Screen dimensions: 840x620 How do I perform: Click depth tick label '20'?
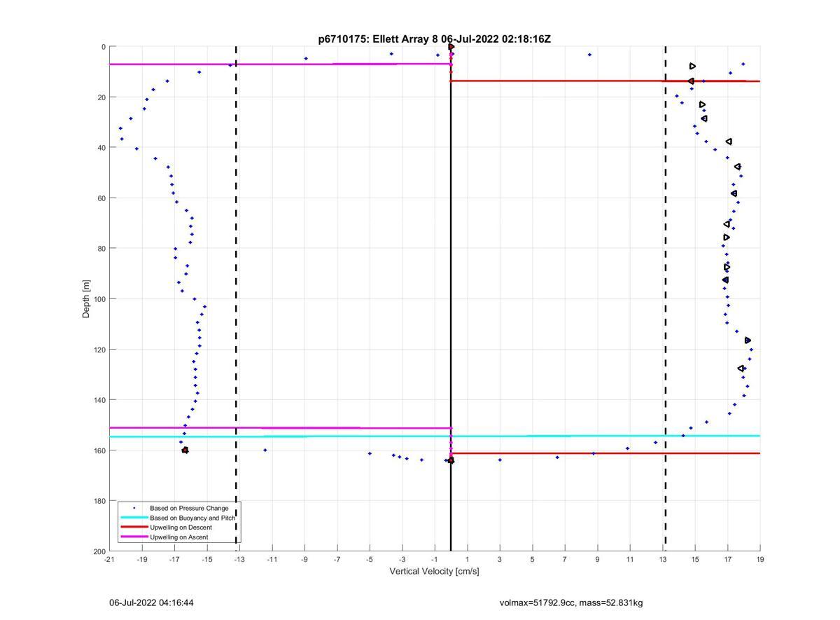(x=101, y=97)
